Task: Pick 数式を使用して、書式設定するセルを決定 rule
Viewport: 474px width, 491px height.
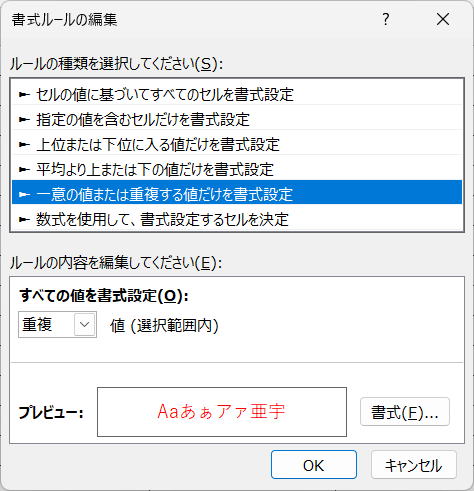Action: tap(237, 219)
